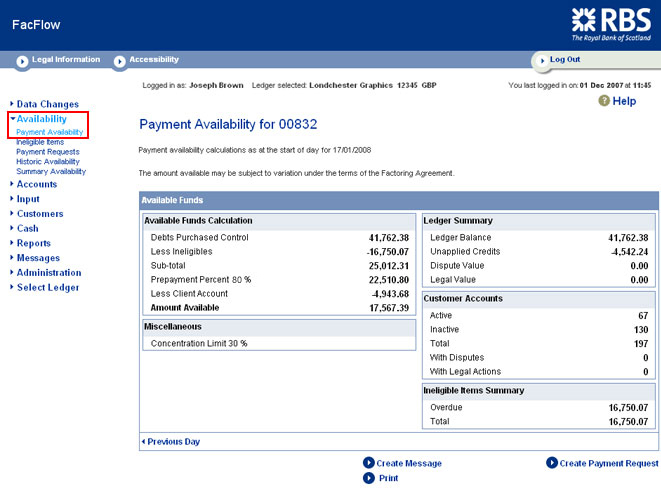
Task: Click the Create Message arrow icon
Action: [x=369, y=463]
